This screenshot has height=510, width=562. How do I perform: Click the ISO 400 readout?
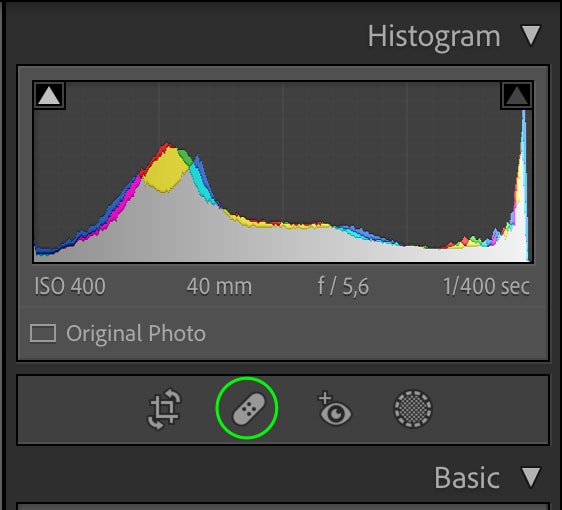(70, 286)
